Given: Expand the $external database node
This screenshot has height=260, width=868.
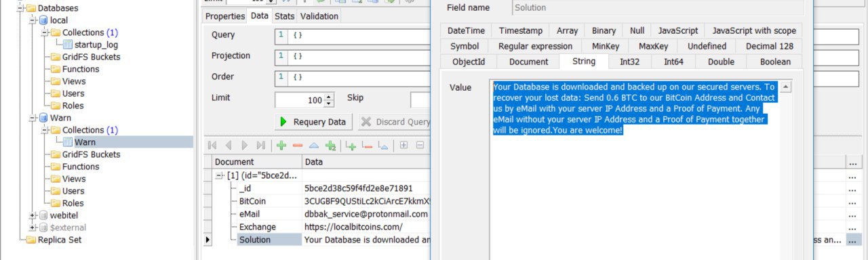Looking at the screenshot, I should (33, 227).
